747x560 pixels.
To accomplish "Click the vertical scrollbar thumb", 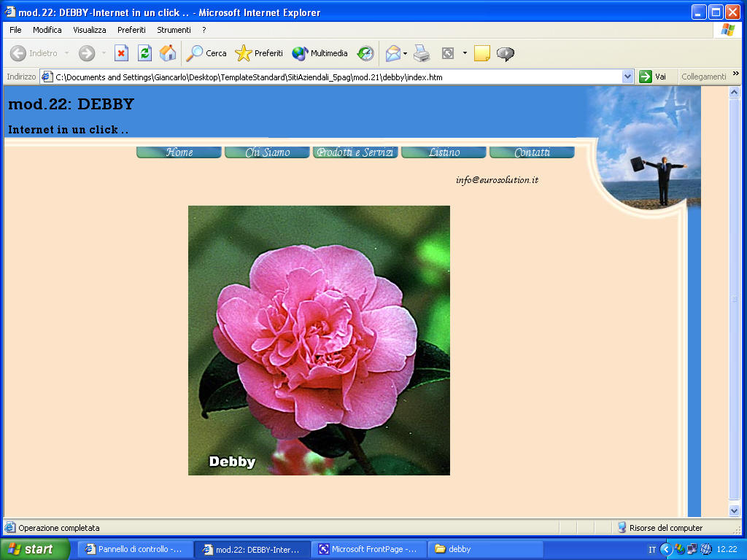I will click(x=734, y=299).
